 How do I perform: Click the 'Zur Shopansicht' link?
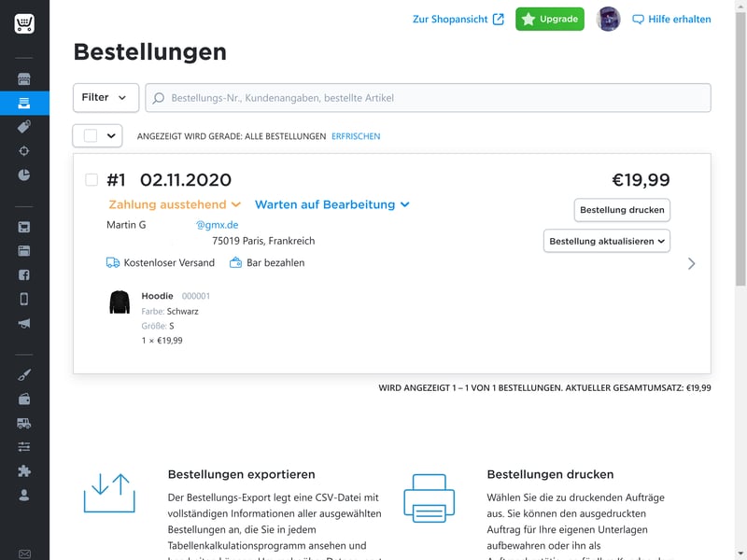coord(458,19)
